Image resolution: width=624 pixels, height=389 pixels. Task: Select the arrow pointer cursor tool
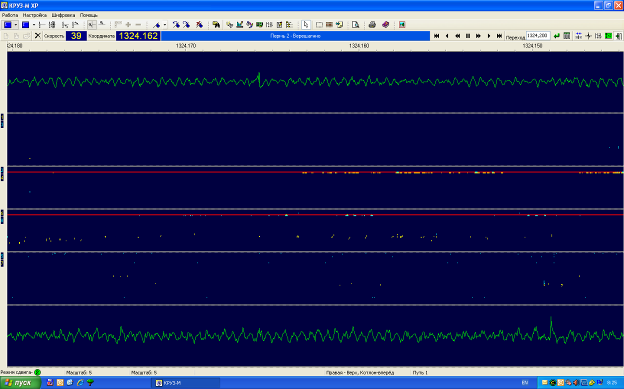306,25
